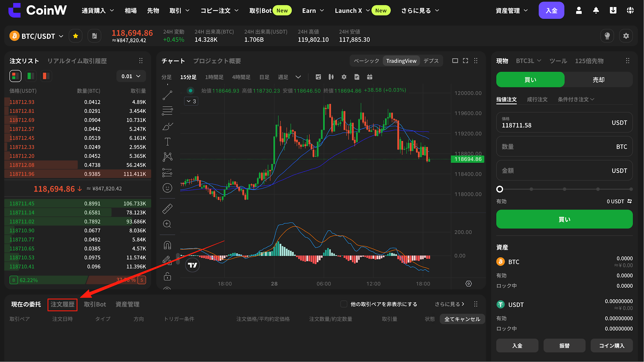The width and height of the screenshot is (644, 362).
Task: Open the app download icon
Action: point(613,10)
